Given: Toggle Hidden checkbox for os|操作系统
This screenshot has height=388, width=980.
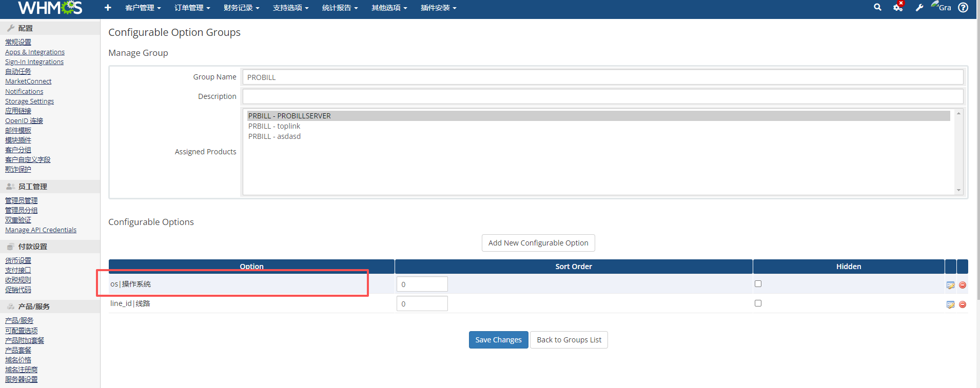Looking at the screenshot, I should (x=758, y=284).
